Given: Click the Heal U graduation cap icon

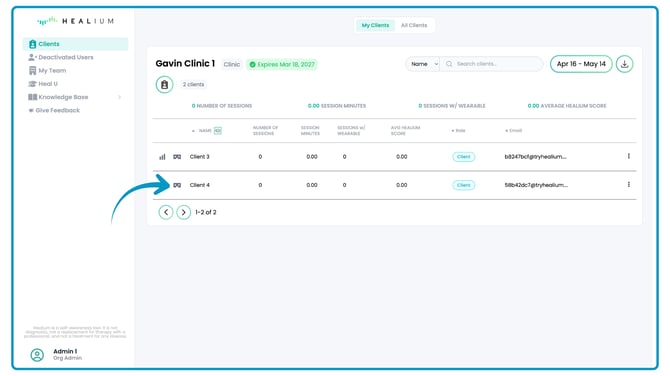Looking at the screenshot, I should (x=32, y=84).
